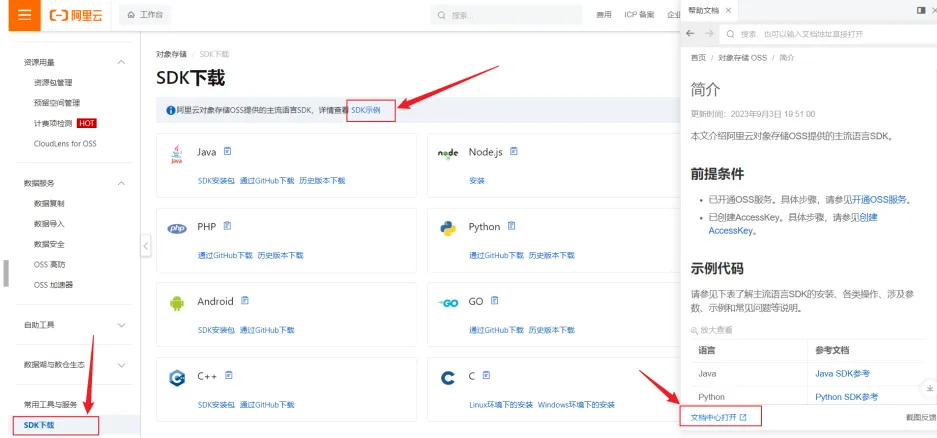Click 对象存储 OSS in help breadcrumb

click(742, 58)
